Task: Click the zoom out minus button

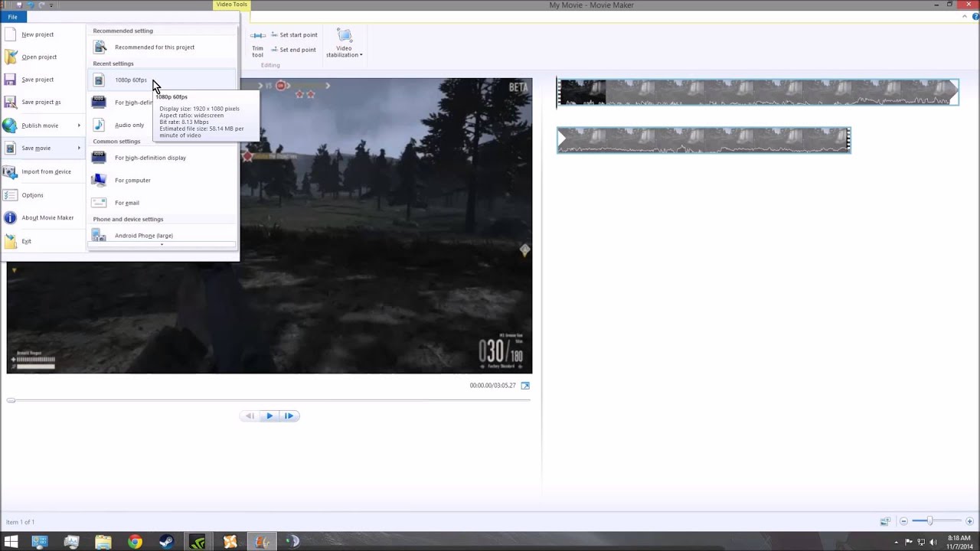Action: [x=903, y=521]
